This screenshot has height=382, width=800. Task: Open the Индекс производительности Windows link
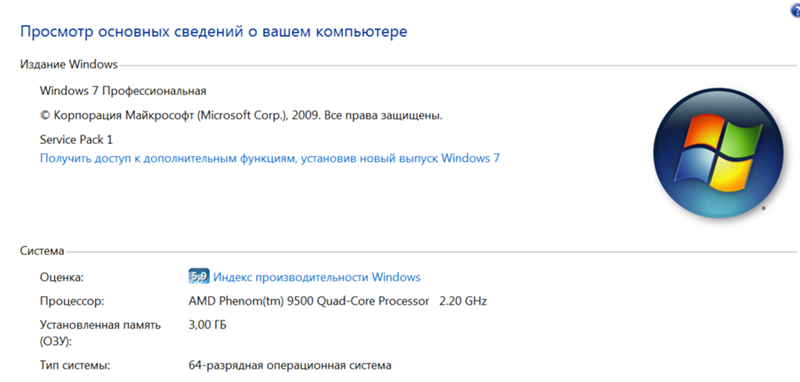point(317,277)
